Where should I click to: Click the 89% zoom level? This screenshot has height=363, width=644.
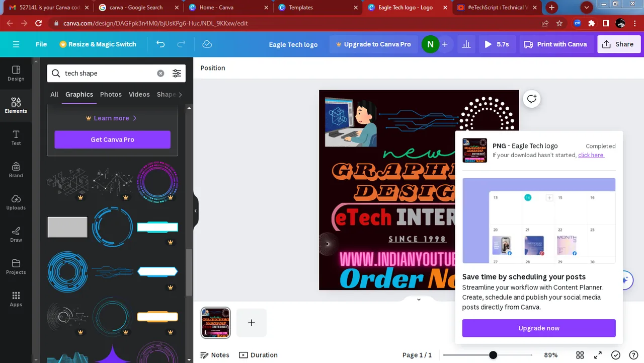pos(551,355)
